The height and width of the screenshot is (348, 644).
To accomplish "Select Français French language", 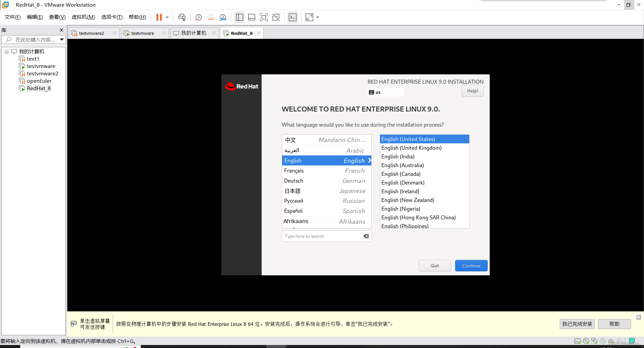I will click(326, 170).
